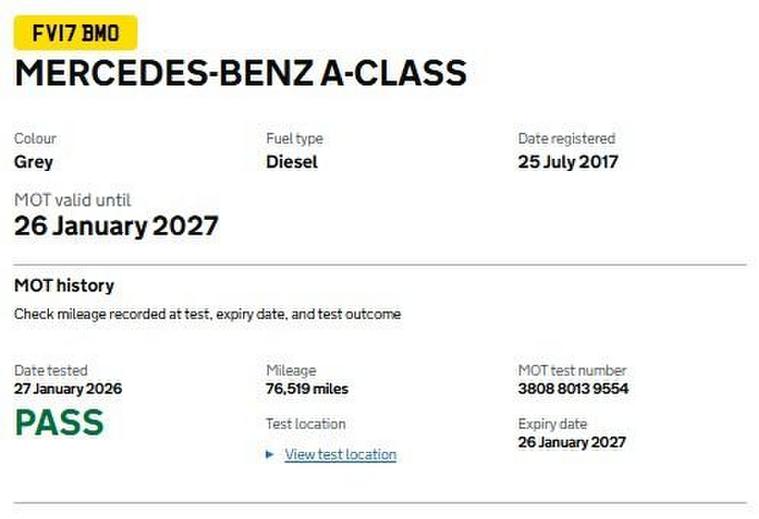Click the yellow FV17 BMO registration plate
This screenshot has width=759, height=519.
75,34
